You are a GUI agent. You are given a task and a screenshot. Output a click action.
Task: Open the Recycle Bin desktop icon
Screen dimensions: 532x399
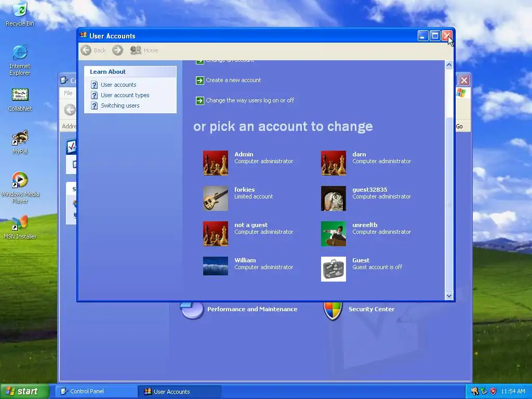(20, 14)
